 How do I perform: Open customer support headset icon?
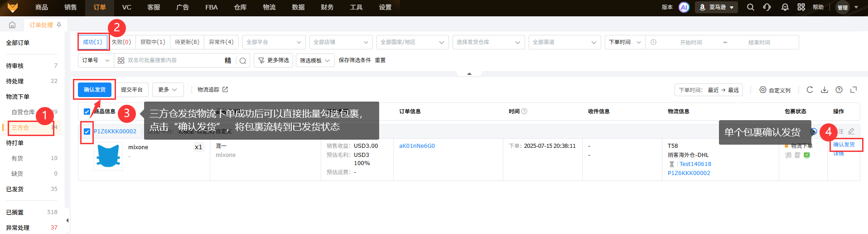pos(767,7)
